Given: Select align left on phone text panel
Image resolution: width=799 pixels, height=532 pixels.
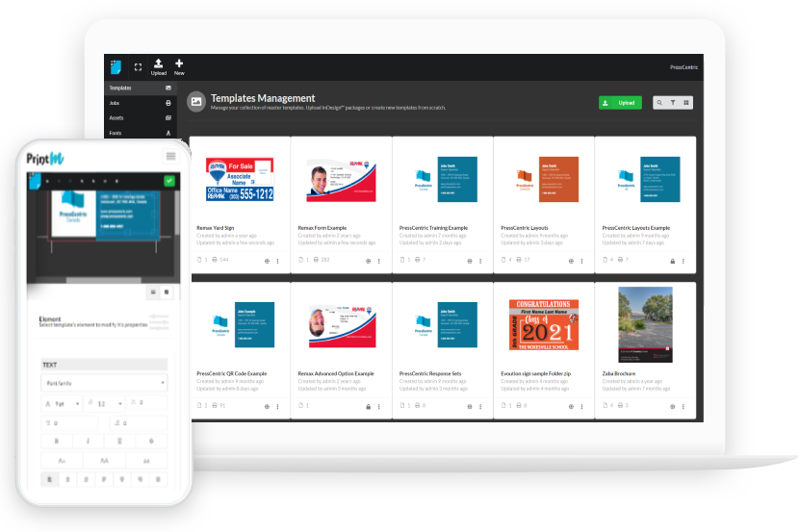Looking at the screenshot, I should (x=49, y=479).
